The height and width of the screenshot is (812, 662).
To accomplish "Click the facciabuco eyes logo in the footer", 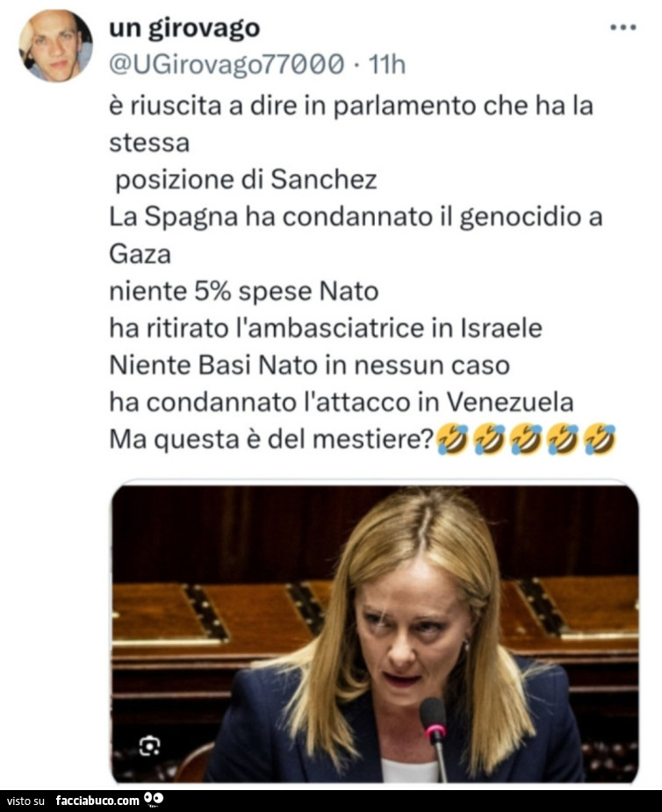I will (x=154, y=798).
